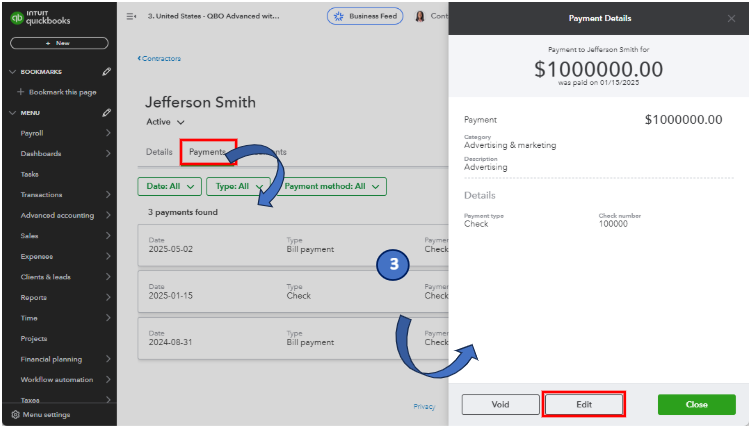
Task: Edit menu using the pencil icon
Action: click(x=106, y=113)
